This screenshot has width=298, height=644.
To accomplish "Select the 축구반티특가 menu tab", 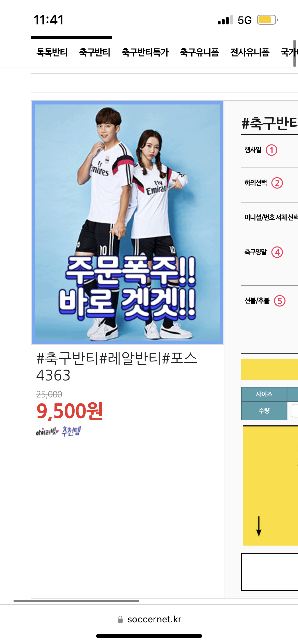I will click(145, 52).
